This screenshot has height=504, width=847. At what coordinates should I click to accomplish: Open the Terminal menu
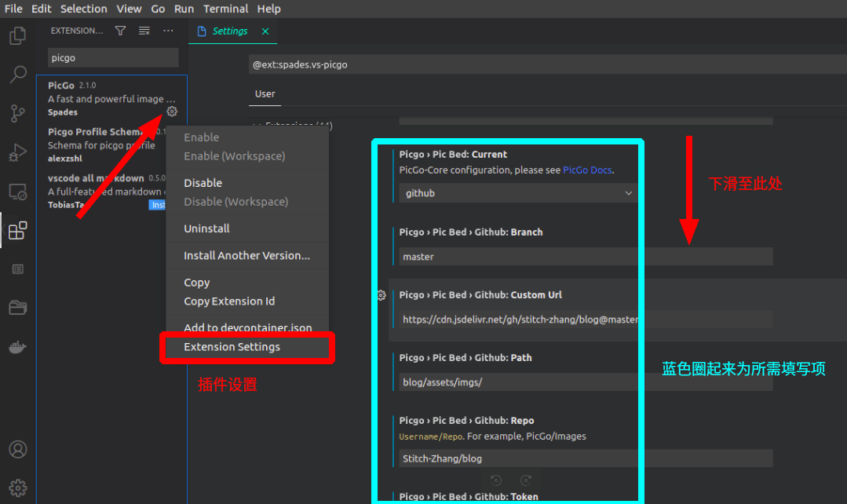coord(225,9)
